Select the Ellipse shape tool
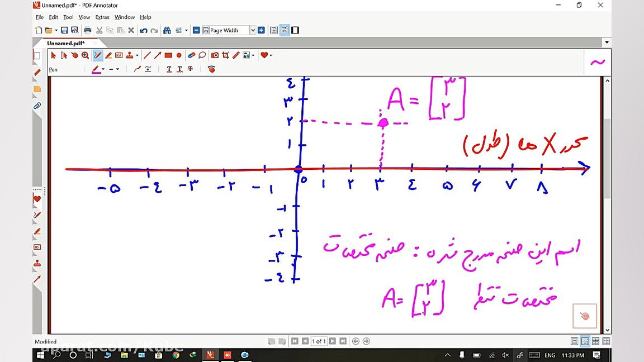The image size is (644, 362). pyautogui.click(x=179, y=55)
